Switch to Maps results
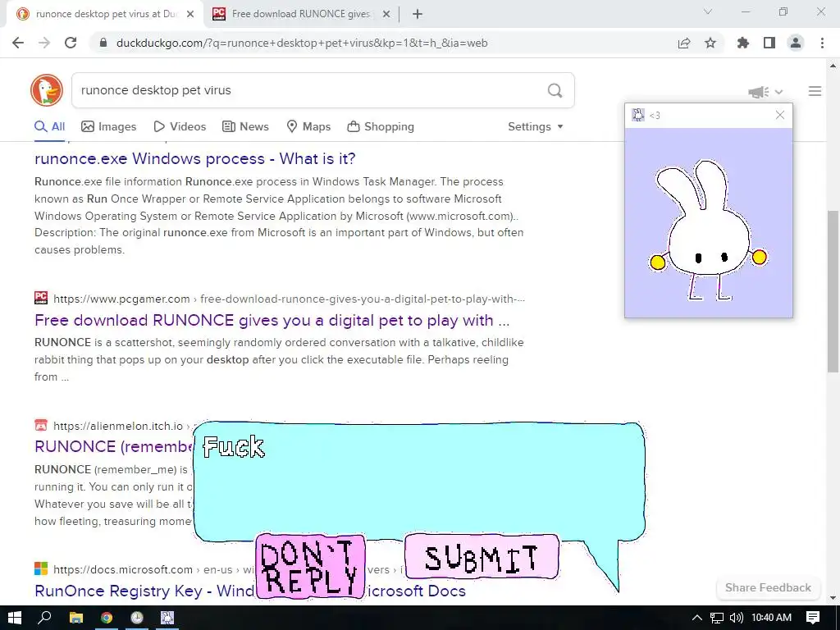The image size is (840, 630). pos(308,127)
